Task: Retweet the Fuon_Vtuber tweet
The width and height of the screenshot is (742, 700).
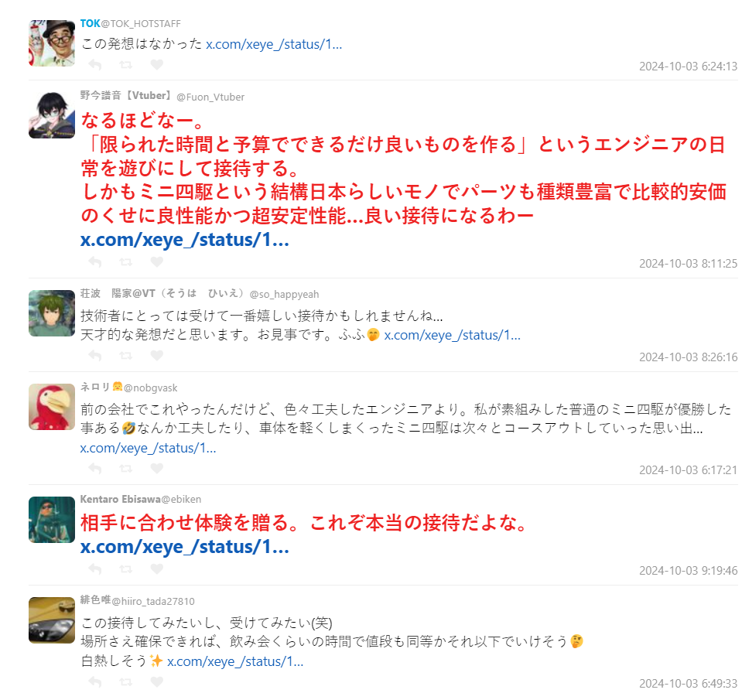Action: coord(126,261)
